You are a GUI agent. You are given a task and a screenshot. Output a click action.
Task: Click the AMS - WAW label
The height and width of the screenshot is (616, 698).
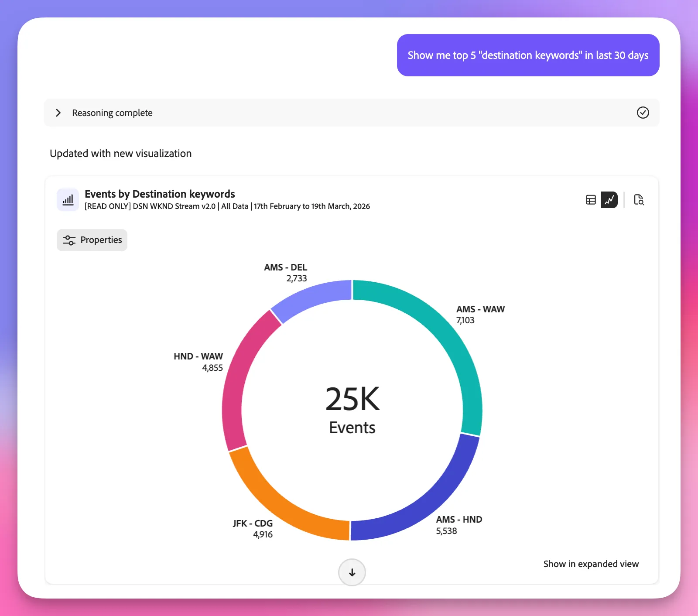pyautogui.click(x=480, y=309)
